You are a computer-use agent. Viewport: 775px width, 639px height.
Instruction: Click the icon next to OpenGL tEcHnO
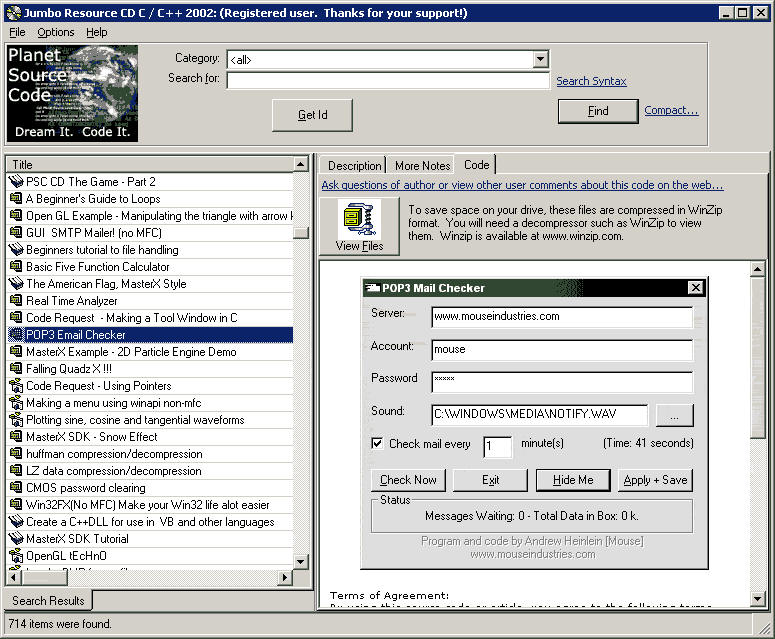pos(16,555)
